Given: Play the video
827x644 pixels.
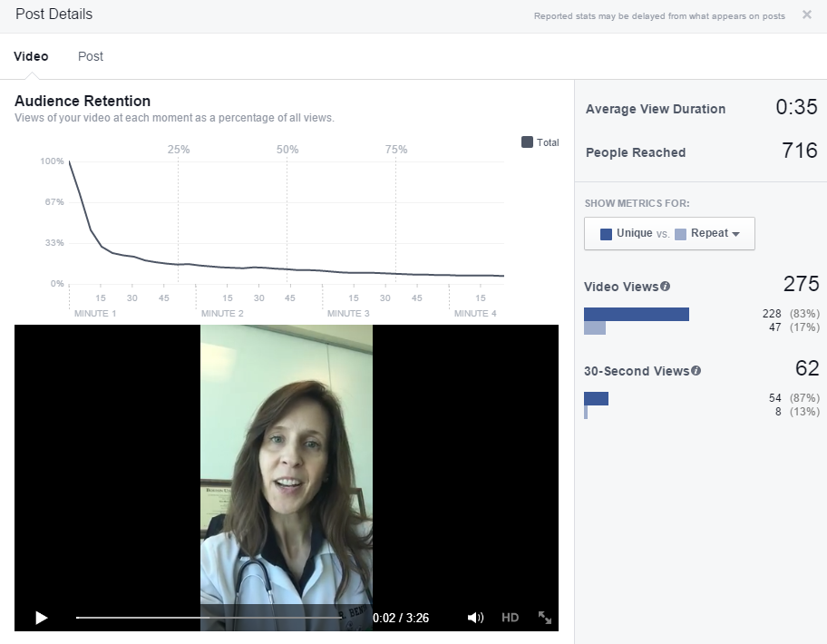Looking at the screenshot, I should [41, 618].
